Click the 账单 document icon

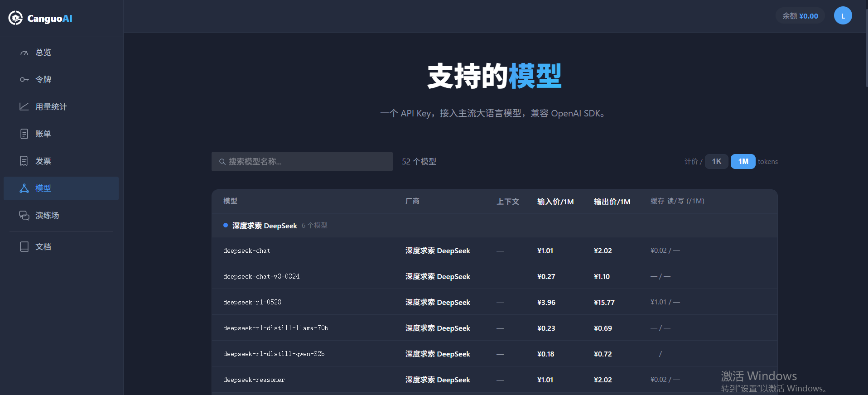coord(24,134)
